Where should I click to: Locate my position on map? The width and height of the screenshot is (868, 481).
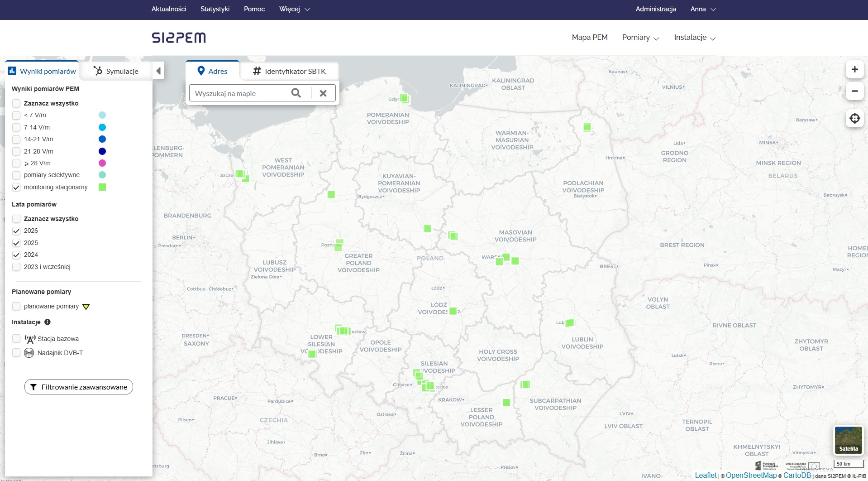click(x=854, y=118)
